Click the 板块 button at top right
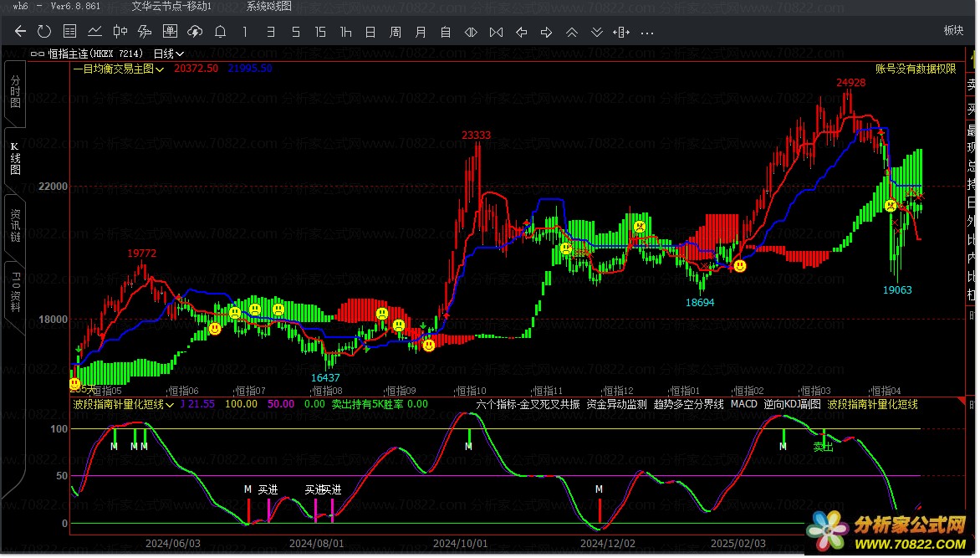 click(953, 30)
